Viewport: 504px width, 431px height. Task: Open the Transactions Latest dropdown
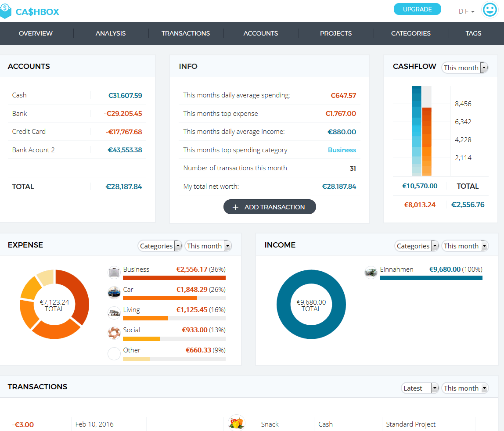pyautogui.click(x=420, y=388)
